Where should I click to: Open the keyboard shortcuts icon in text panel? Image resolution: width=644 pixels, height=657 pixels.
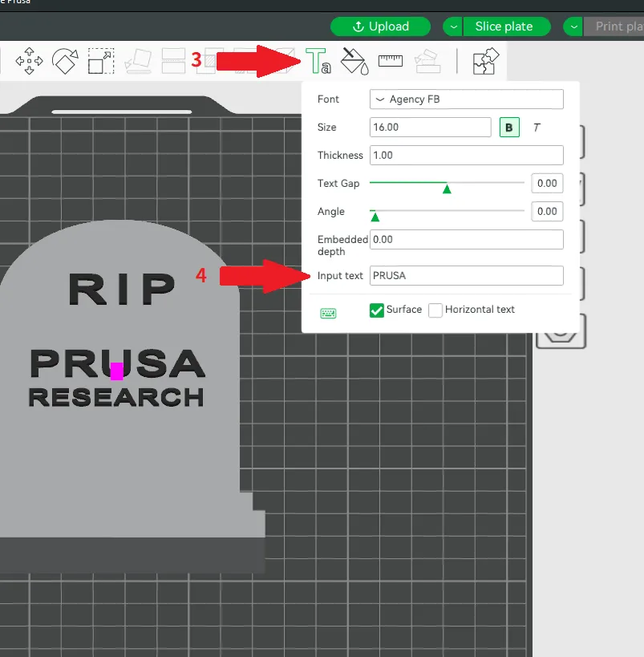328,313
